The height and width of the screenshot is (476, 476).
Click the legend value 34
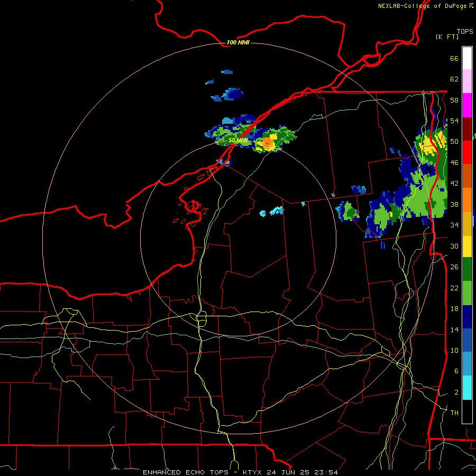click(454, 225)
